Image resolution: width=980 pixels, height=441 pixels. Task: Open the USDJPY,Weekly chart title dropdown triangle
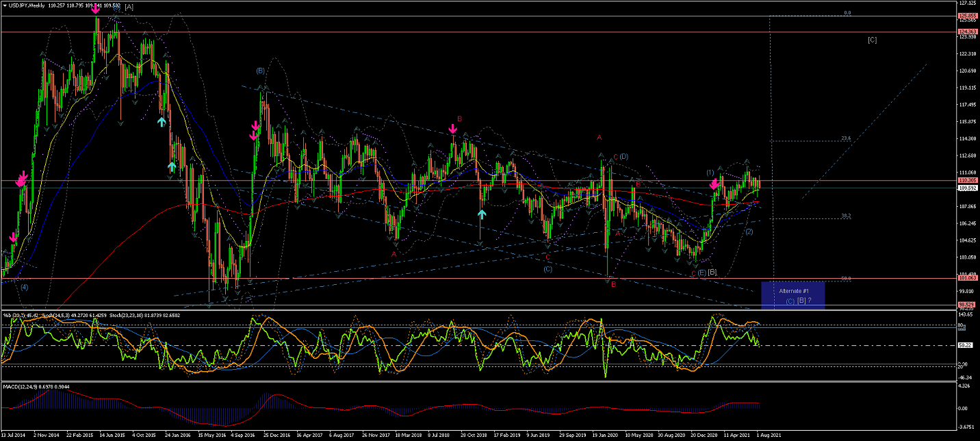click(5, 6)
